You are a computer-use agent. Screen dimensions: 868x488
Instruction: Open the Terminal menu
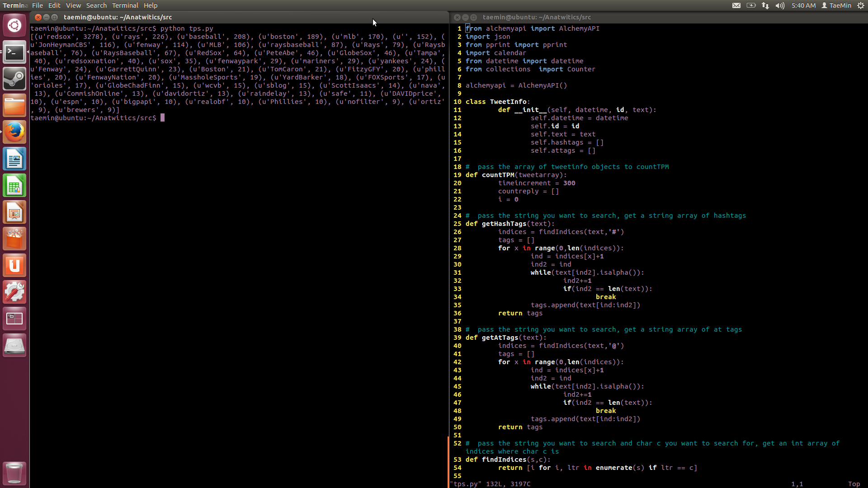click(125, 5)
